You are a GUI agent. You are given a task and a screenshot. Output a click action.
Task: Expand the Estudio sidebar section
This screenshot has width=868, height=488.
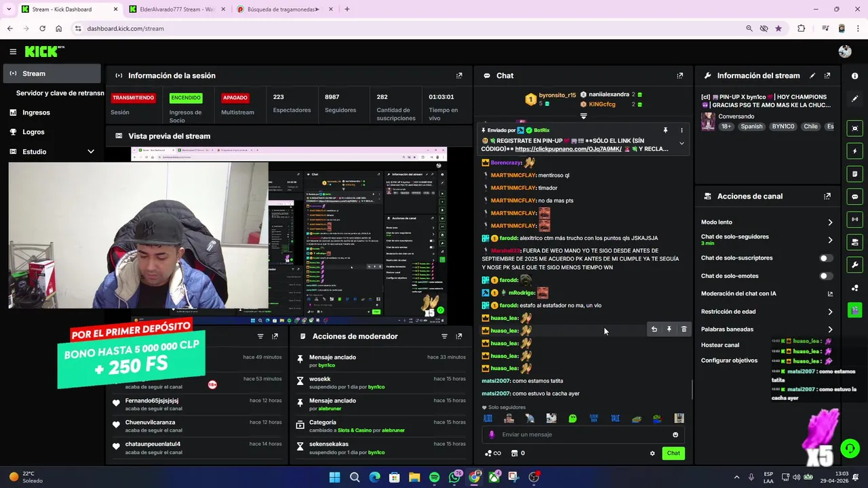[x=91, y=152]
